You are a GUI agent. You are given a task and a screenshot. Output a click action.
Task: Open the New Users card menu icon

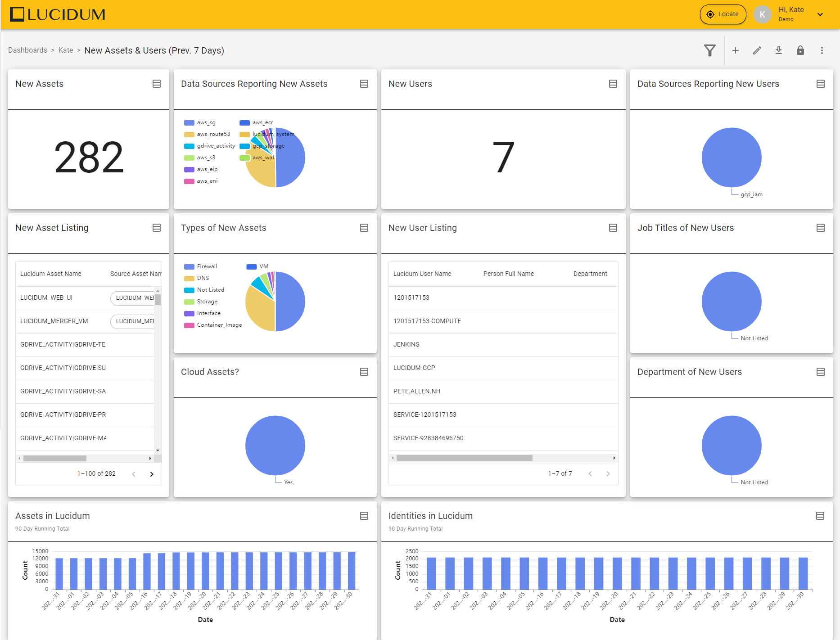[613, 84]
